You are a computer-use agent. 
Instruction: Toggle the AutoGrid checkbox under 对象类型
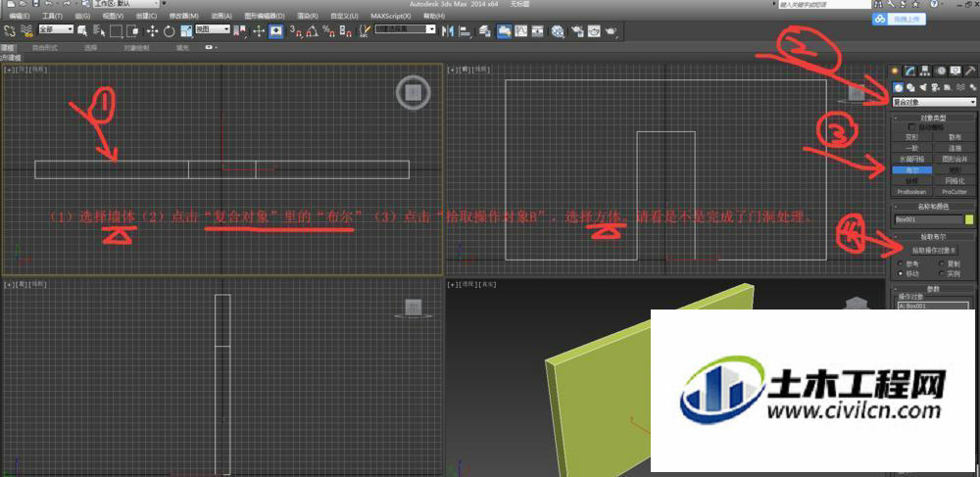click(x=911, y=126)
